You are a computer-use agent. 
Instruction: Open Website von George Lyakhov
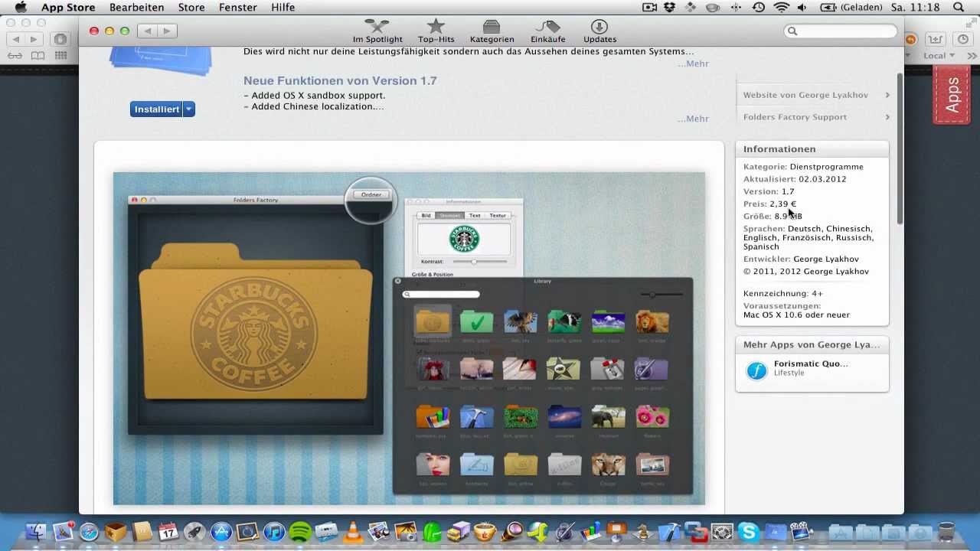[x=805, y=95]
